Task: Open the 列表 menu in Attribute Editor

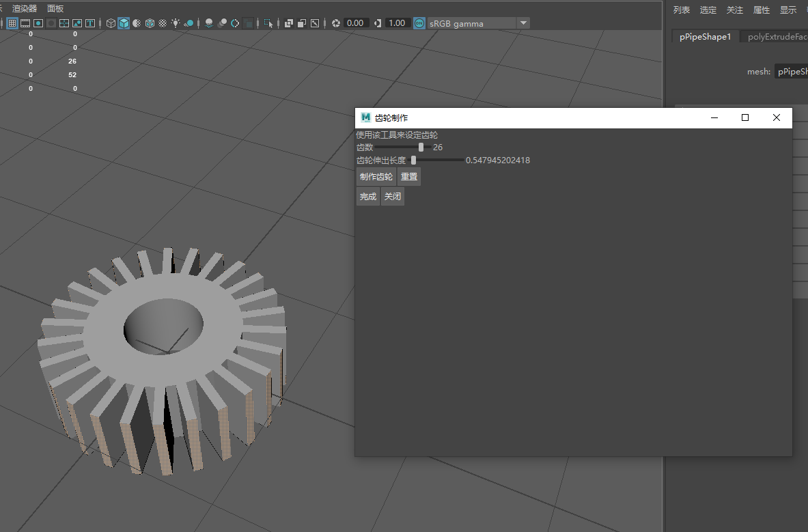Action: tap(681, 10)
